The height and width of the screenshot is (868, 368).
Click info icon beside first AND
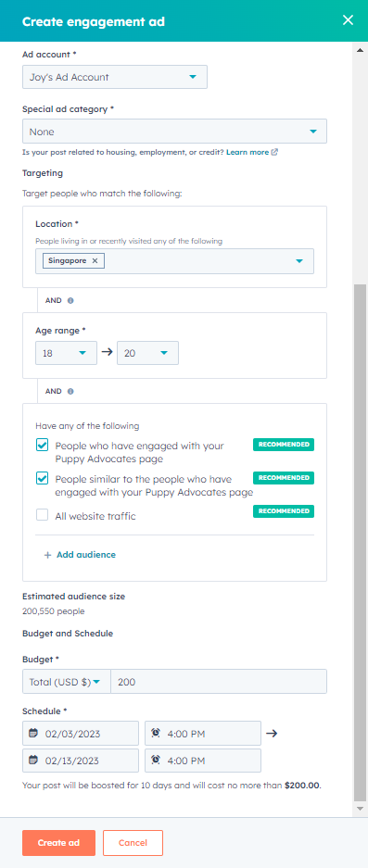coord(70,300)
